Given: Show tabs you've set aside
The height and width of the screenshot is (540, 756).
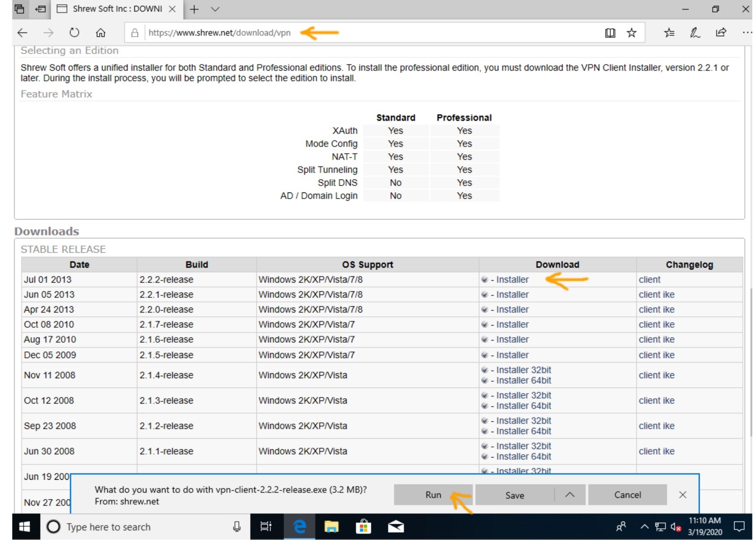Looking at the screenshot, I should 19,9.
